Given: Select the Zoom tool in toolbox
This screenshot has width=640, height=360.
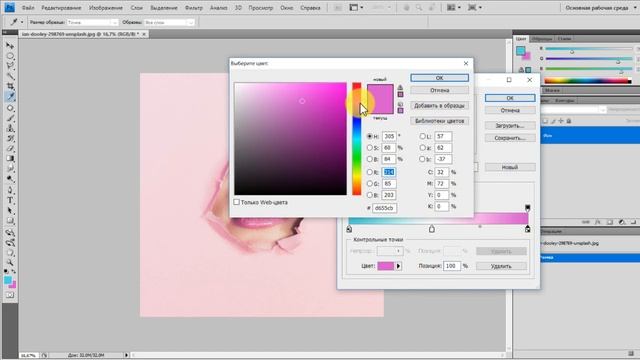Looking at the screenshot, I should (x=10, y=262).
